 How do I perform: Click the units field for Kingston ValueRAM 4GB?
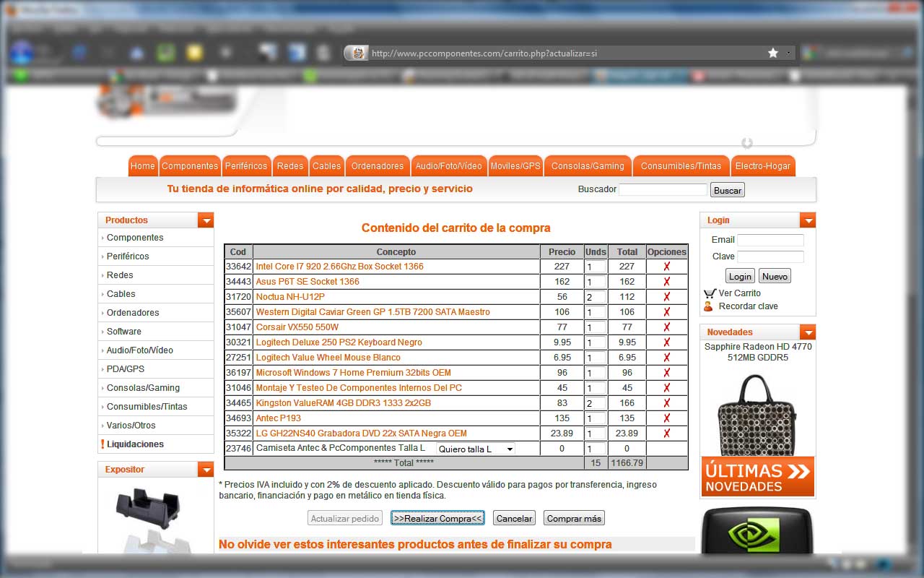coord(596,403)
